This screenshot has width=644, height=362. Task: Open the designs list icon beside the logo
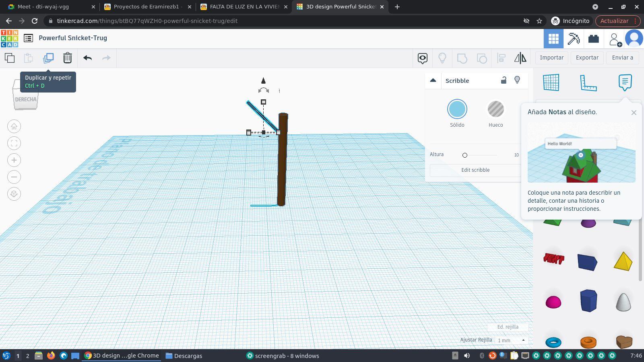click(x=28, y=38)
